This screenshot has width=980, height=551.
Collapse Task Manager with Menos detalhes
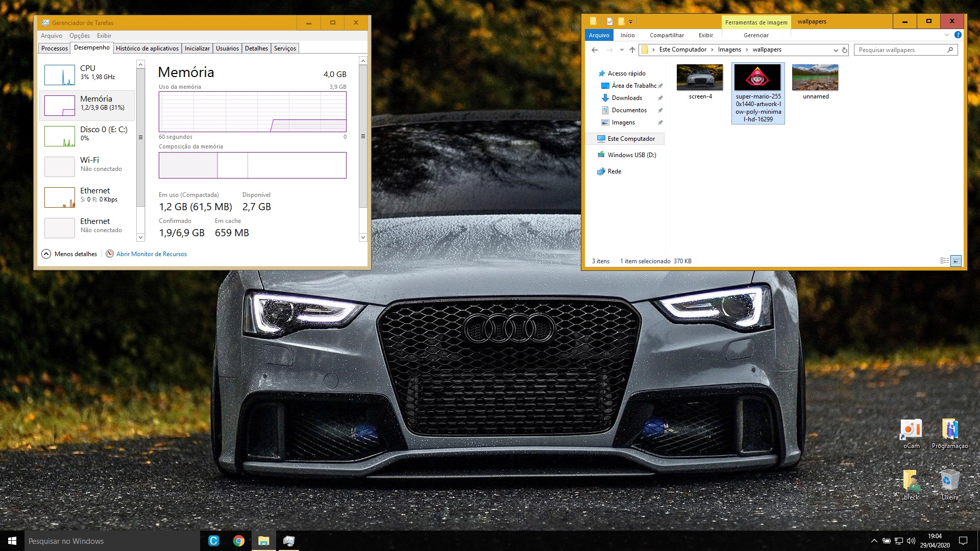[69, 254]
